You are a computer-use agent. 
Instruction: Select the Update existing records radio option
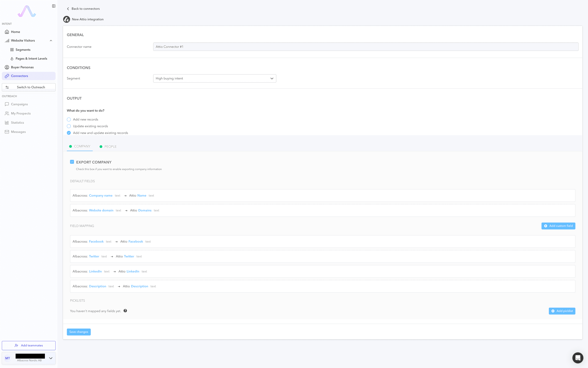point(69,126)
